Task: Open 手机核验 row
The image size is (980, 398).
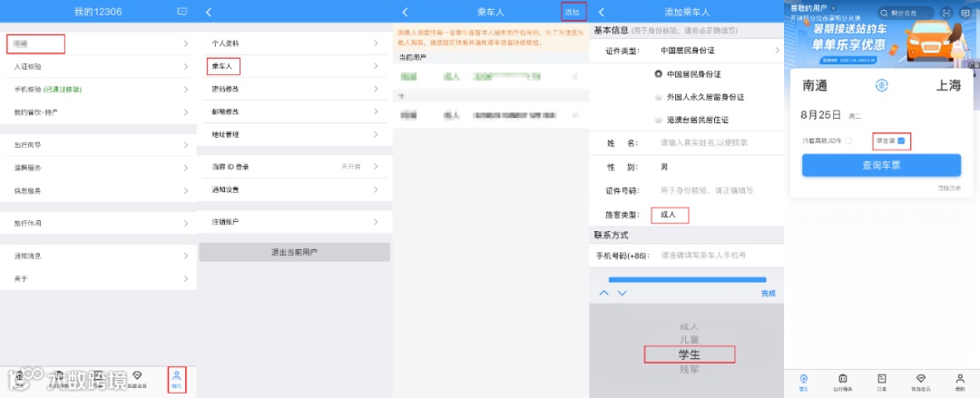Action: 98,90
